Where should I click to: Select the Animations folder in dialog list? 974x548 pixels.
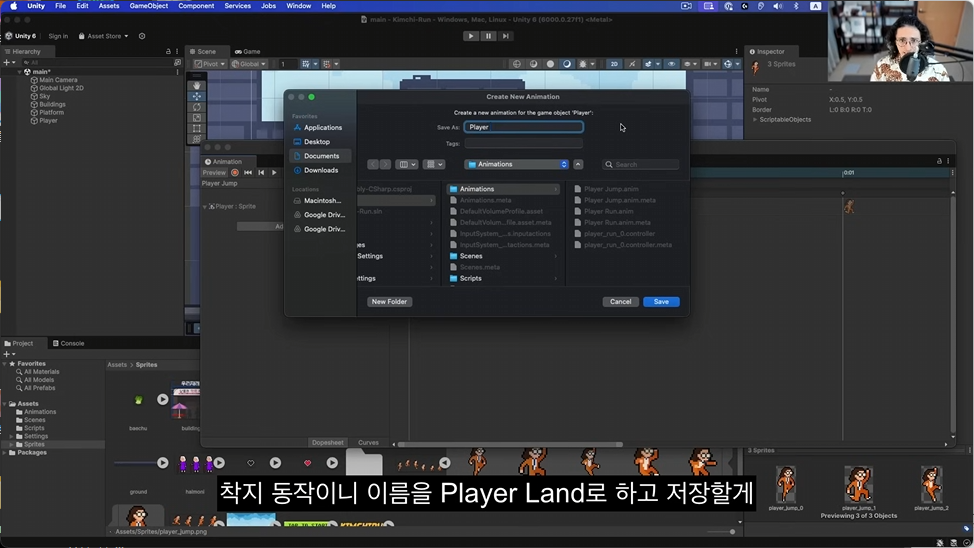[x=504, y=189]
